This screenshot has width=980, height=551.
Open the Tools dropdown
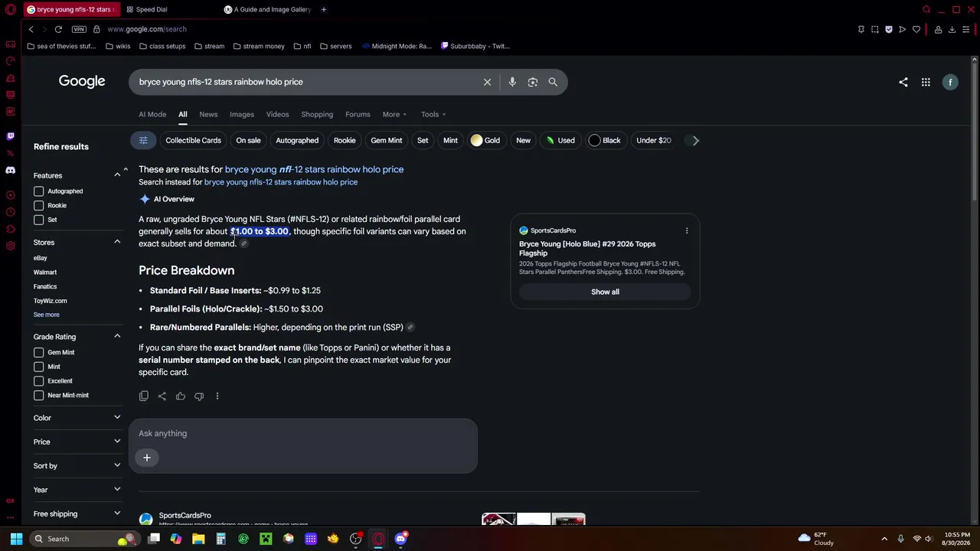pyautogui.click(x=433, y=115)
